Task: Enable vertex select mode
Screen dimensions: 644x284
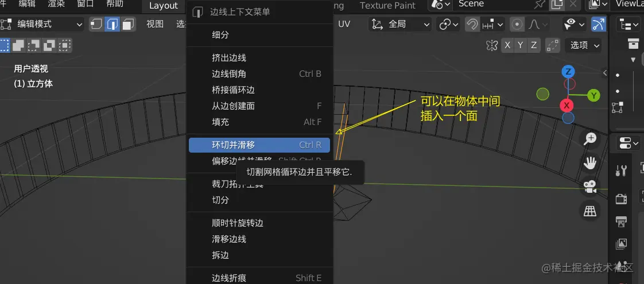Action: [96, 24]
